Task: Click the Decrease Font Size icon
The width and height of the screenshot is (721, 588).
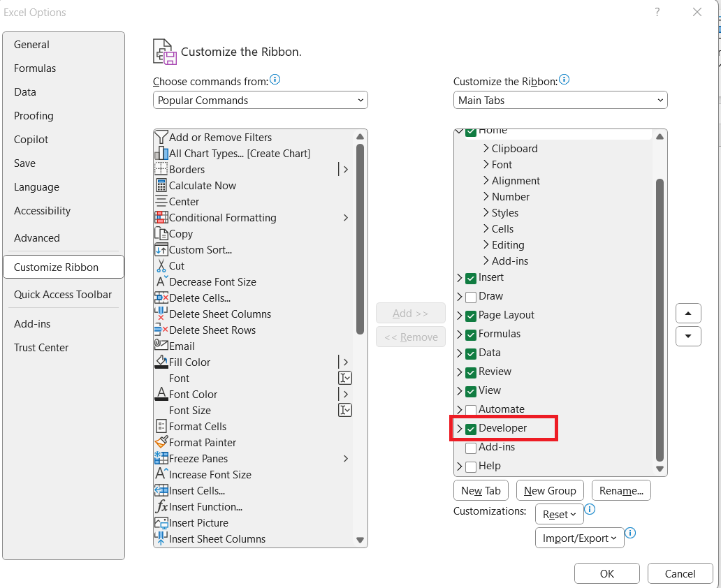Action: 161,281
